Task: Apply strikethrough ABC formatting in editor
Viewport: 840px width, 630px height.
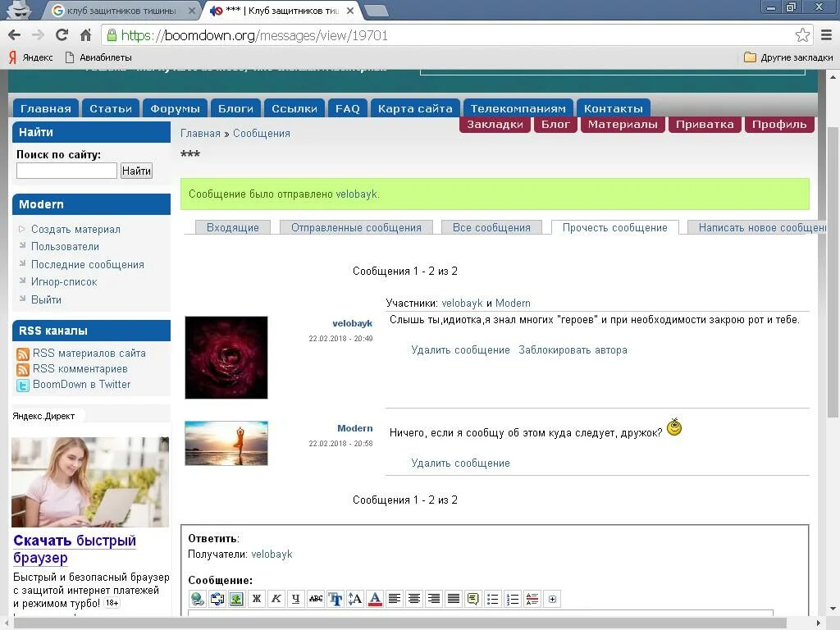Action: click(x=316, y=599)
